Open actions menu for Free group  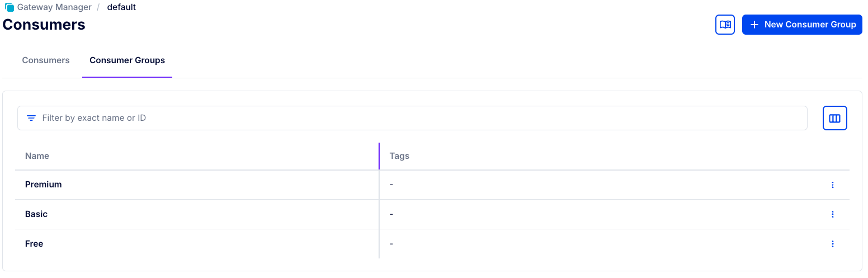[832, 244]
